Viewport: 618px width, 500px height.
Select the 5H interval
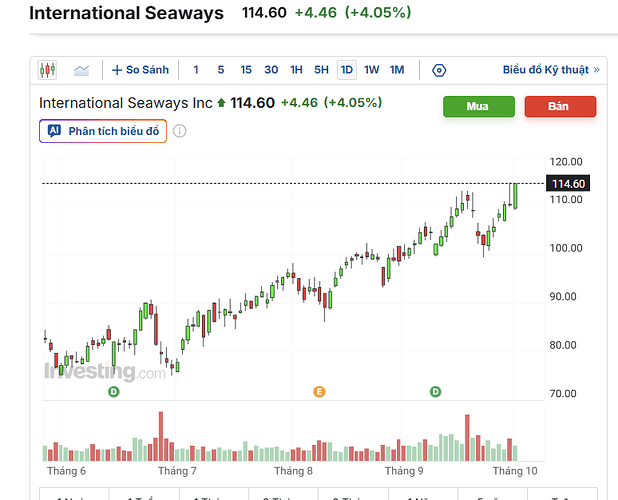tap(321, 70)
